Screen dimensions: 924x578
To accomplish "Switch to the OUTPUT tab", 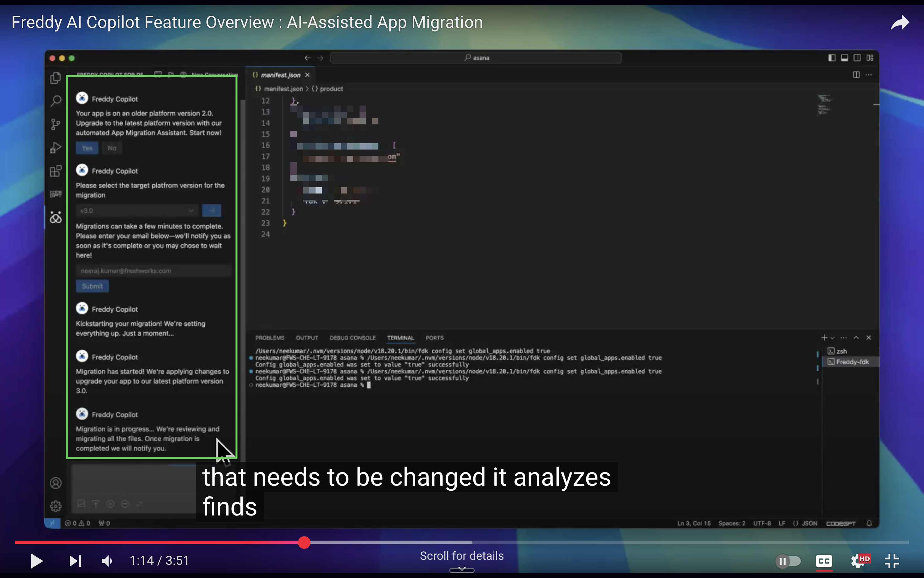I will (307, 338).
